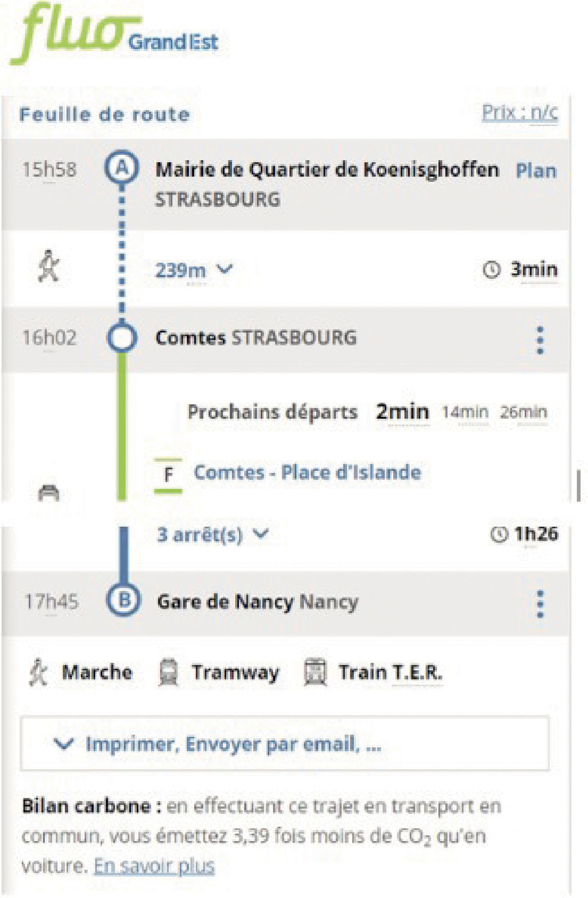Expand the 239m walking details
Image resolution: width=588 pixels, height=898 pixels.
194,270
